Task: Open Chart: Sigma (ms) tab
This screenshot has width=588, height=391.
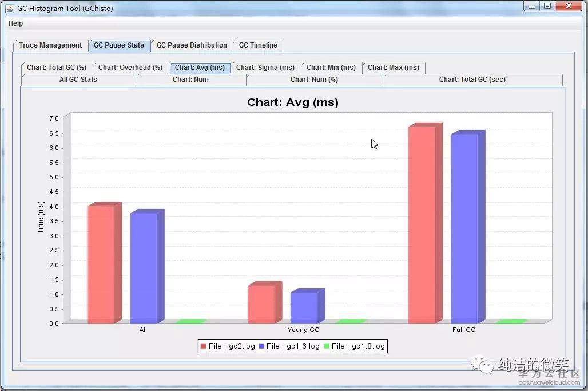Action: click(265, 68)
